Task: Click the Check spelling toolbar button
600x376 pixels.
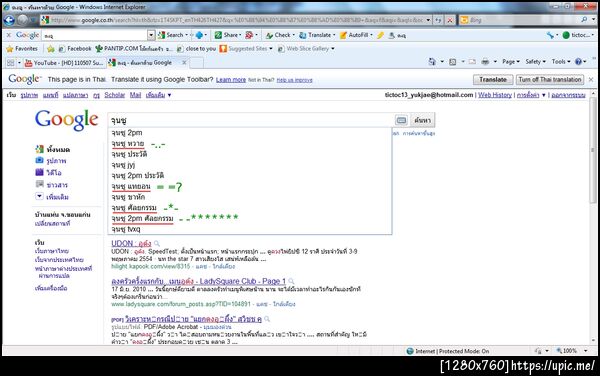Action: coord(280,35)
